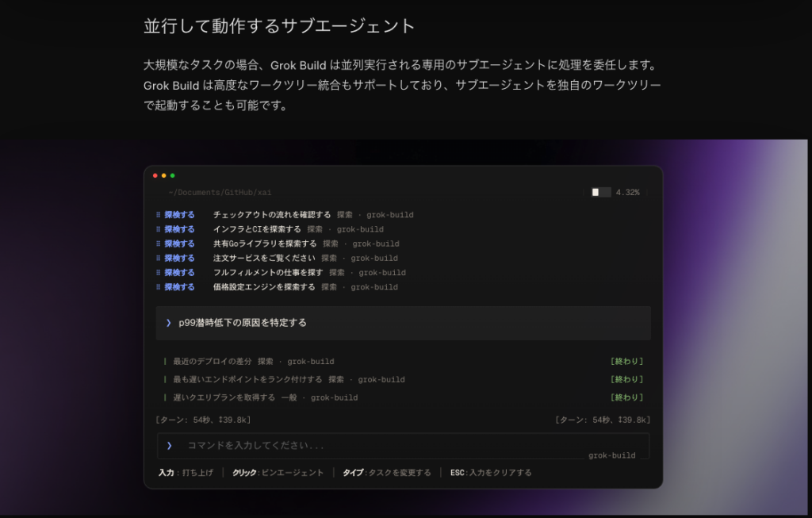The image size is (812, 518).
Task: Click the 入力:打ち上げ shortcut hint
Action: (186, 473)
